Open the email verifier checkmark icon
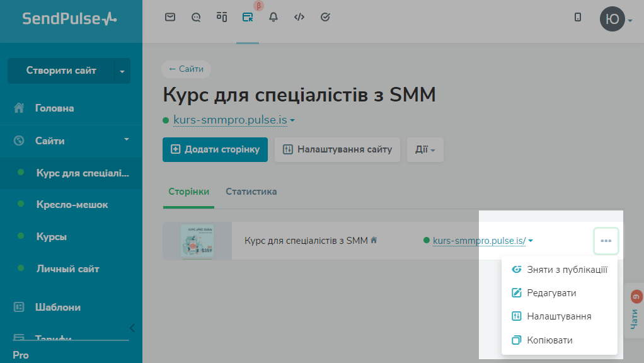The height and width of the screenshot is (363, 644). point(325,17)
